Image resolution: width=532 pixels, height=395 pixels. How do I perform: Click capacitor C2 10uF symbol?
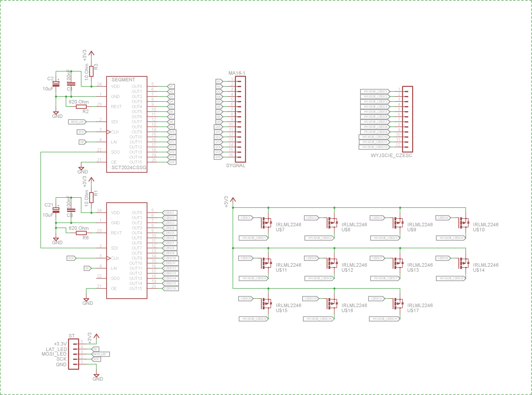pos(56,84)
